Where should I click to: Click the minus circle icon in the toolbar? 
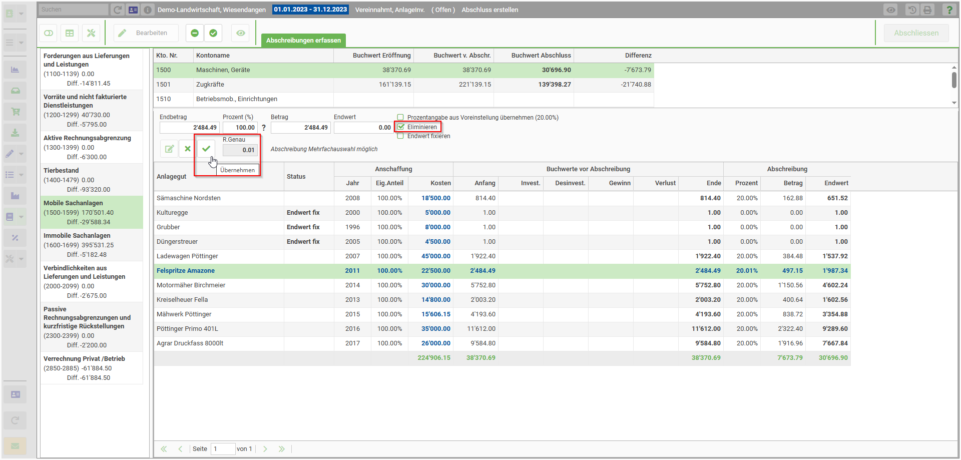tap(195, 33)
